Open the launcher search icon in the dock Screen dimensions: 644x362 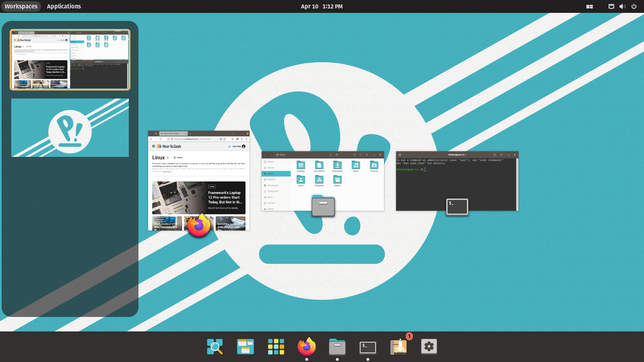[215, 346]
